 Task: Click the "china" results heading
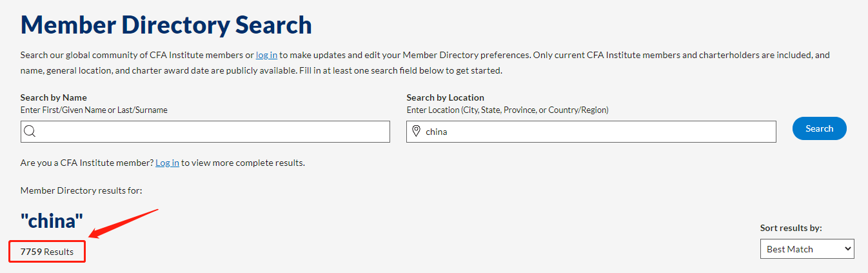(x=52, y=221)
